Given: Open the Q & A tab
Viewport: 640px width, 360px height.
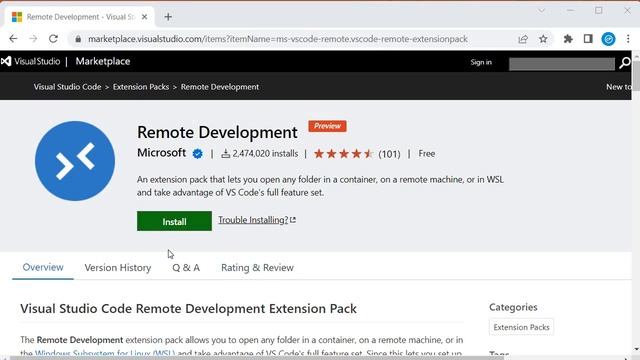Looking at the screenshot, I should tap(186, 268).
